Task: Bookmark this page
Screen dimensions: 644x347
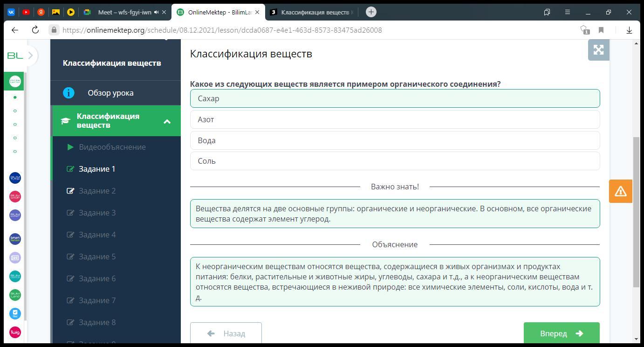Action: pos(601,30)
